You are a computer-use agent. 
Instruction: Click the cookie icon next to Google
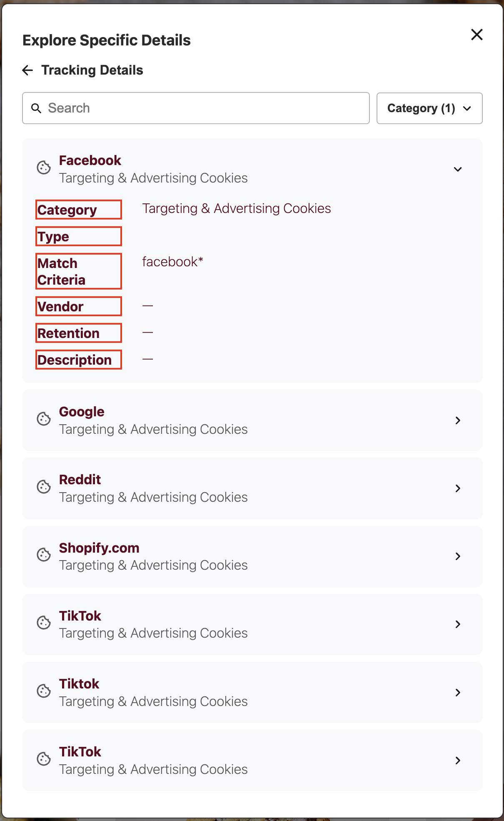coord(44,419)
